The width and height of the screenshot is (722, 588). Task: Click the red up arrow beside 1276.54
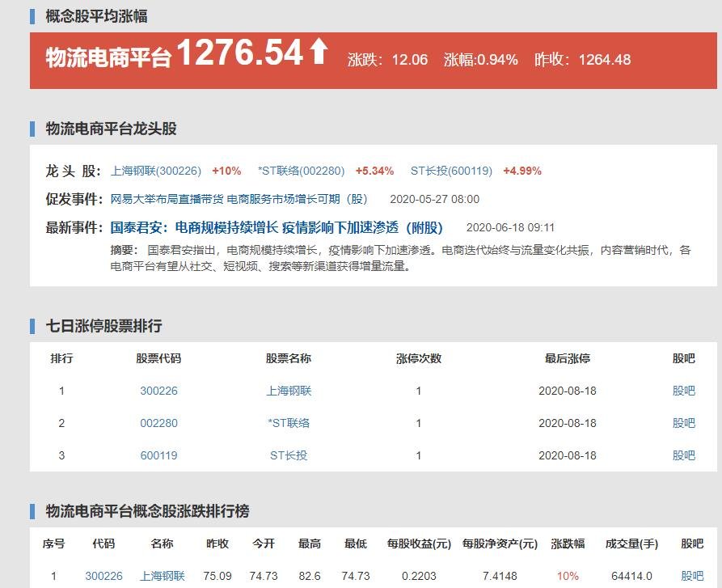319,56
